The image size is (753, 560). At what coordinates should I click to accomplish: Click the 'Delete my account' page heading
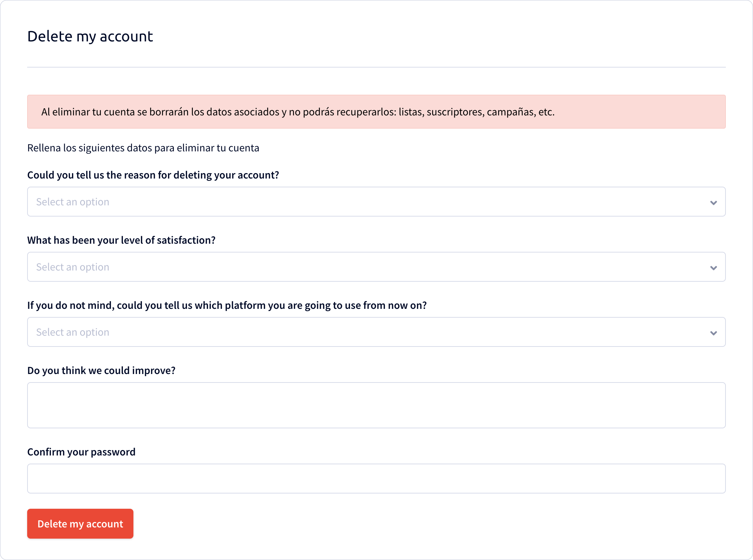(90, 36)
